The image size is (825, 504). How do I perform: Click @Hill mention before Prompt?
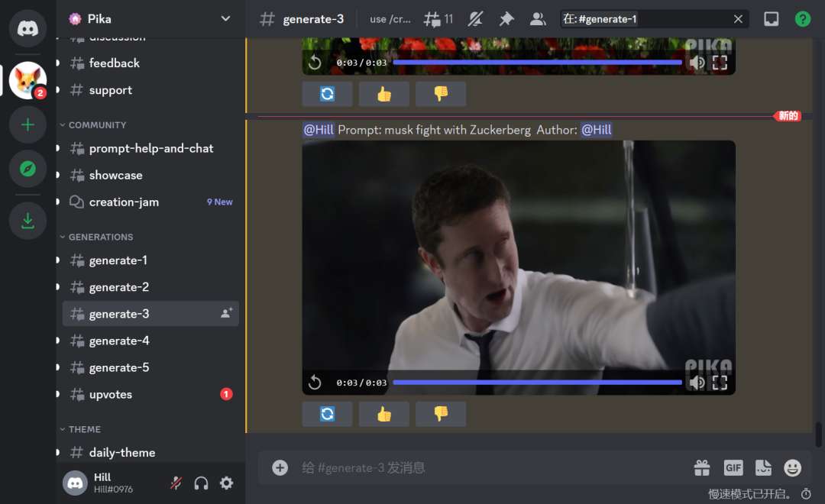pyautogui.click(x=319, y=130)
